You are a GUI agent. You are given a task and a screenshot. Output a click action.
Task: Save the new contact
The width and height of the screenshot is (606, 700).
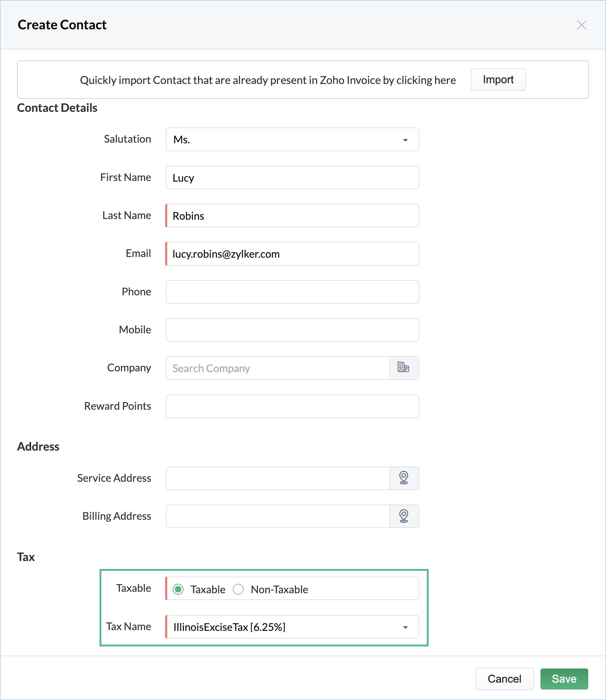tap(564, 679)
